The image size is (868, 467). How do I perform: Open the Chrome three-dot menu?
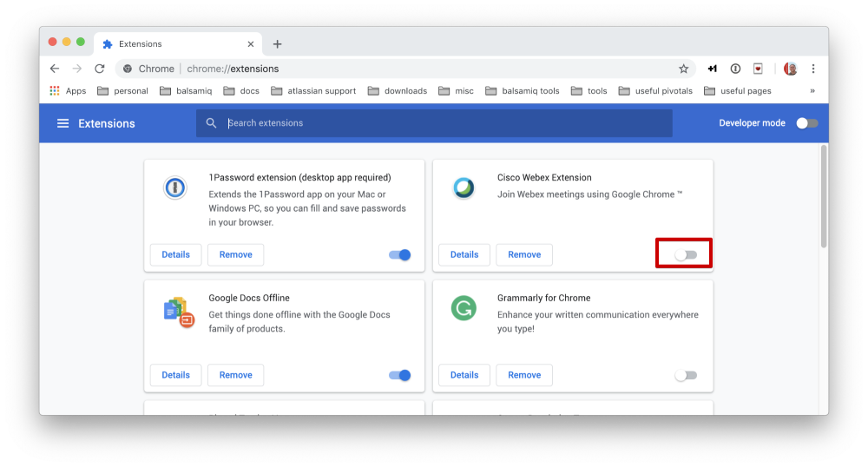(813, 69)
